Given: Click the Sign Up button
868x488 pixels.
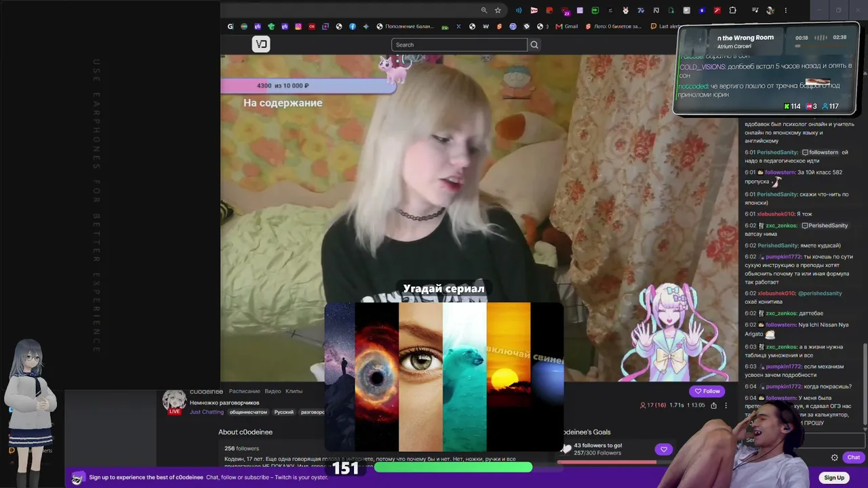Looking at the screenshot, I should [834, 478].
